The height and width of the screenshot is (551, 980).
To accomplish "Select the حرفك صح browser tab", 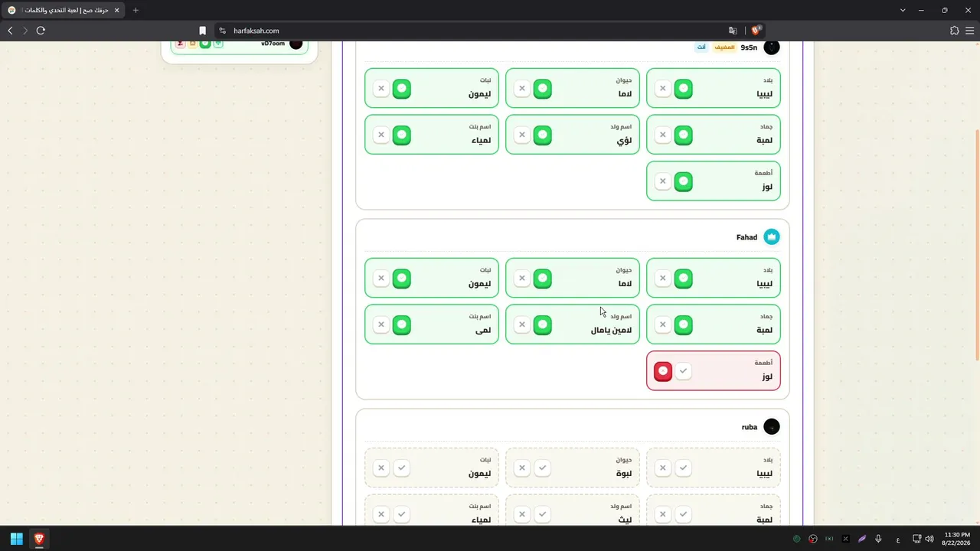I will 64,10.
